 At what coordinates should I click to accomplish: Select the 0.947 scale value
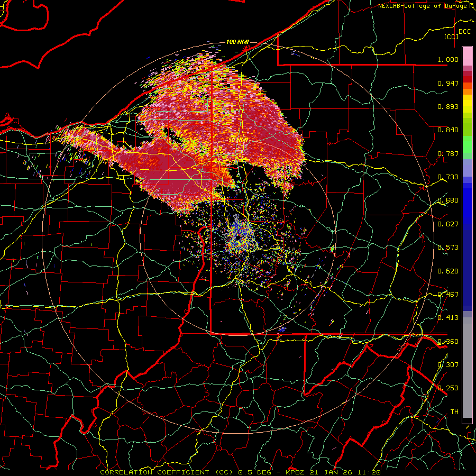pos(448,83)
